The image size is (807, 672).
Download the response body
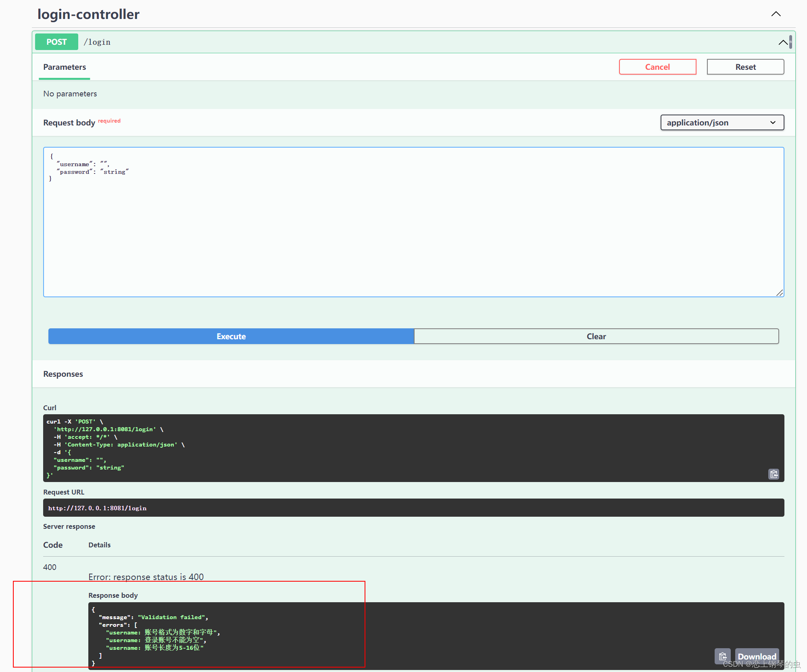[x=757, y=656]
